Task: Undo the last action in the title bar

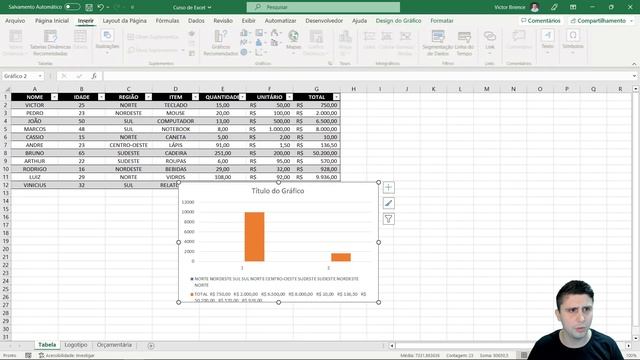Action: (x=100, y=7)
